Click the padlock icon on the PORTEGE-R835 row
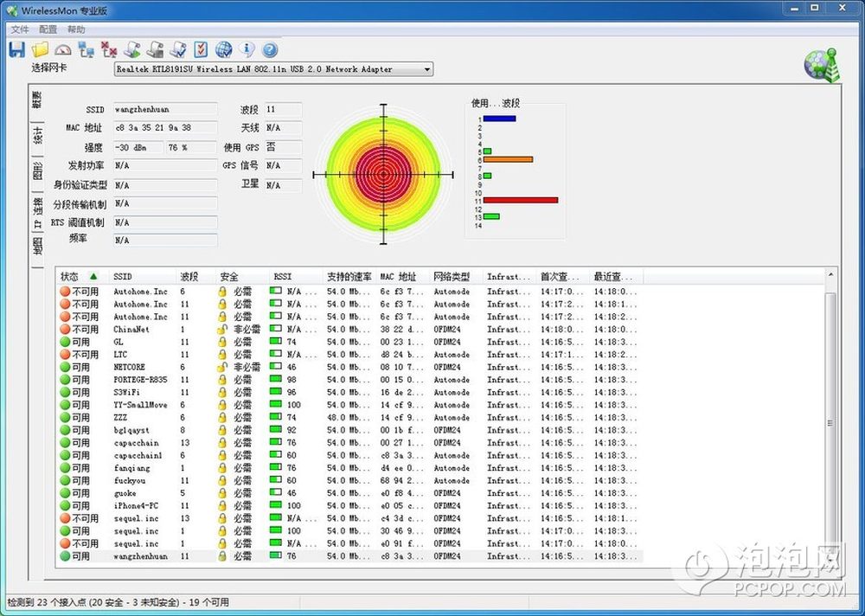This screenshot has height=616, width=865. [x=222, y=380]
